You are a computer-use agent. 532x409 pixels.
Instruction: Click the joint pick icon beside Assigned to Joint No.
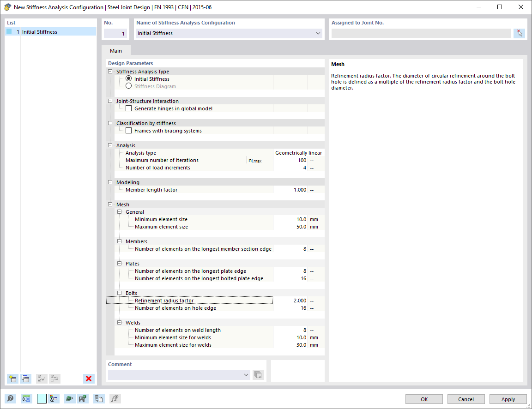click(x=519, y=33)
